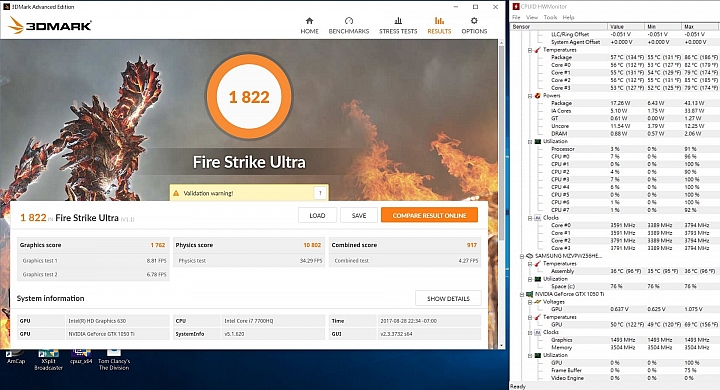This screenshot has width=720, height=390.
Task: Click the Min column header
Action: [663, 27]
